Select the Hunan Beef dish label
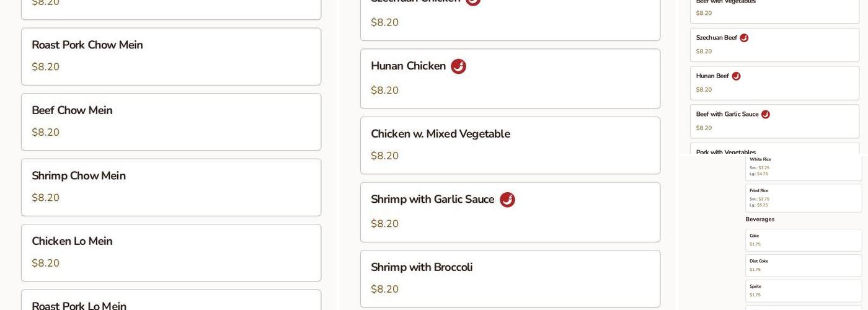The width and height of the screenshot is (868, 310). coord(712,76)
